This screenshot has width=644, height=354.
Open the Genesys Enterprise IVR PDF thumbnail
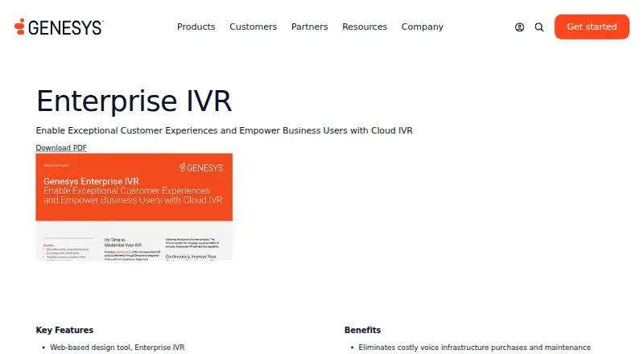click(134, 207)
